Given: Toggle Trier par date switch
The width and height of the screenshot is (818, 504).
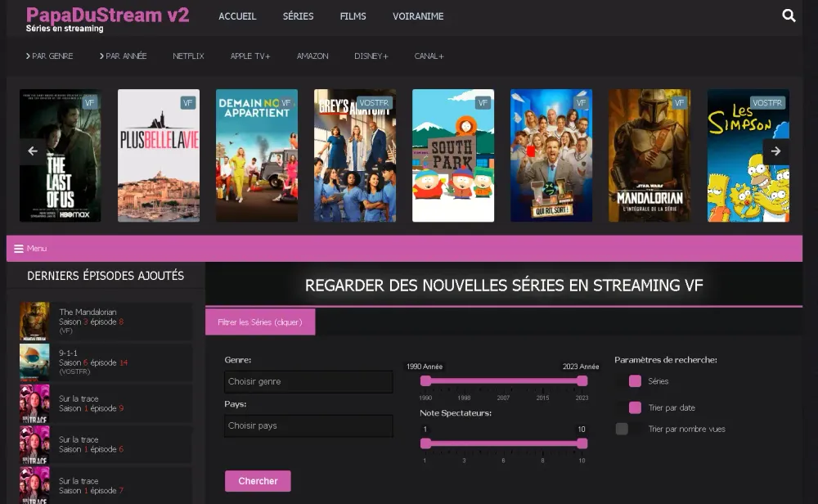Looking at the screenshot, I should [629, 407].
